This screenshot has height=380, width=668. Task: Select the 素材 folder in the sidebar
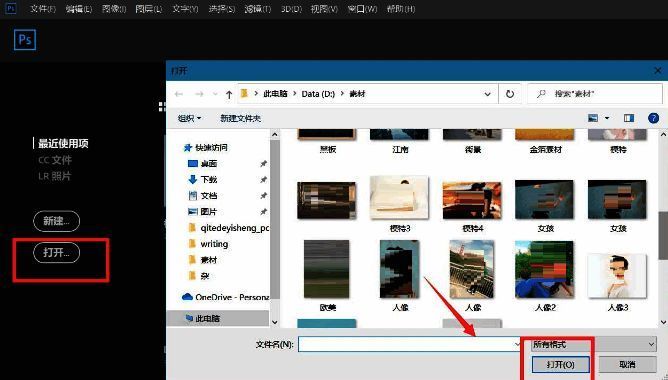pyautogui.click(x=203, y=260)
